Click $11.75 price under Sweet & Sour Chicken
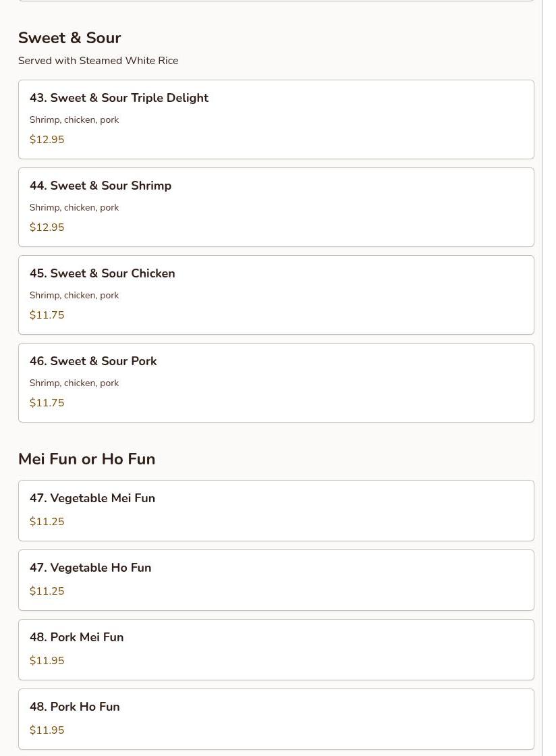Viewport: 556px width, 756px height. coord(47,315)
